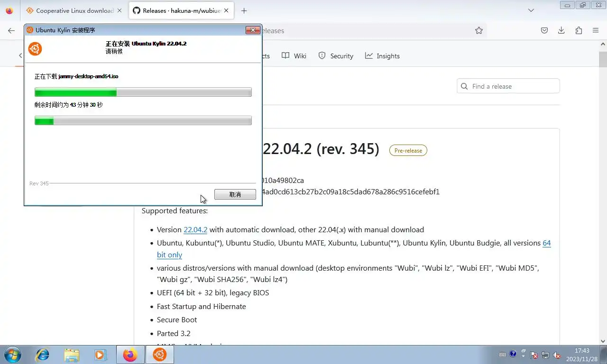Switch to Firefox taskbar button
This screenshot has height=364, width=607.
click(x=130, y=355)
